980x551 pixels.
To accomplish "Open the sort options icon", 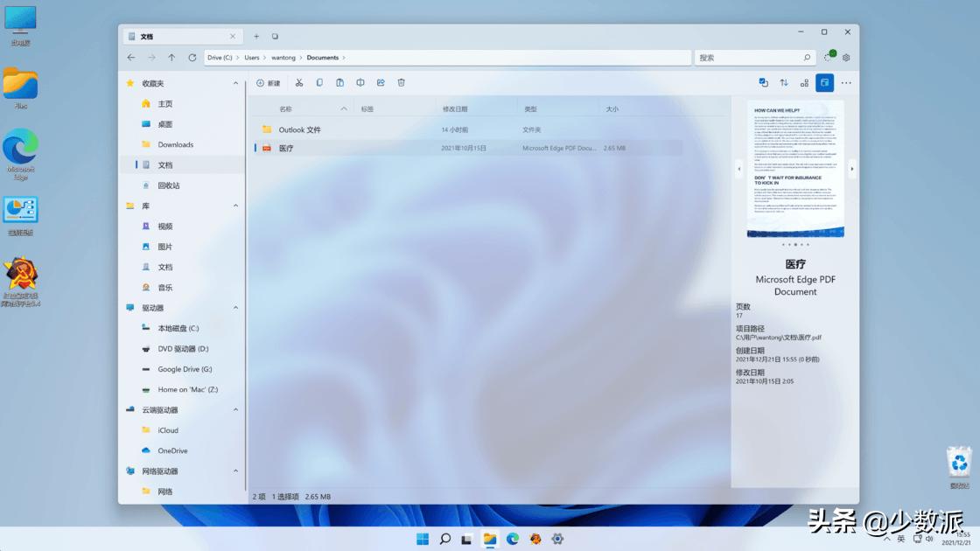I will pyautogui.click(x=783, y=82).
